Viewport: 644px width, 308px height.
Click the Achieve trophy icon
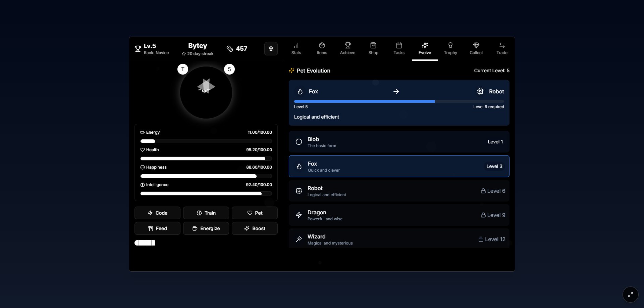tap(347, 48)
